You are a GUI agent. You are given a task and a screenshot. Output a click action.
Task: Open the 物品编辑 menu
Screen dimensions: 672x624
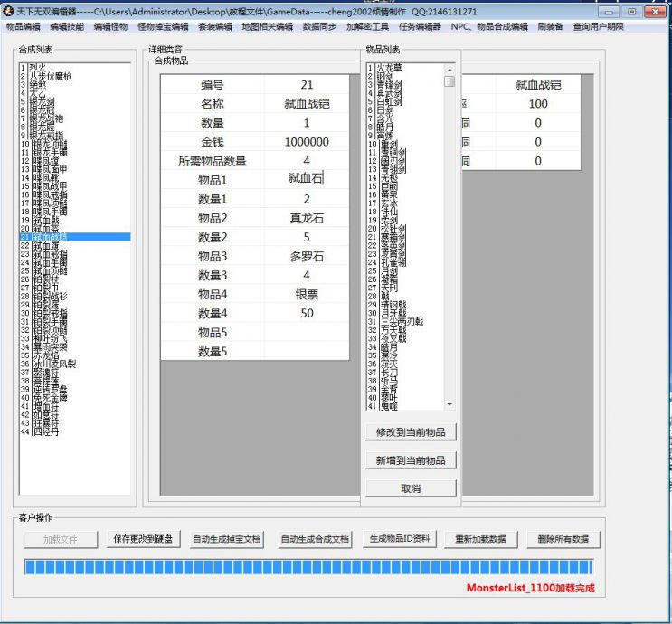(x=23, y=27)
